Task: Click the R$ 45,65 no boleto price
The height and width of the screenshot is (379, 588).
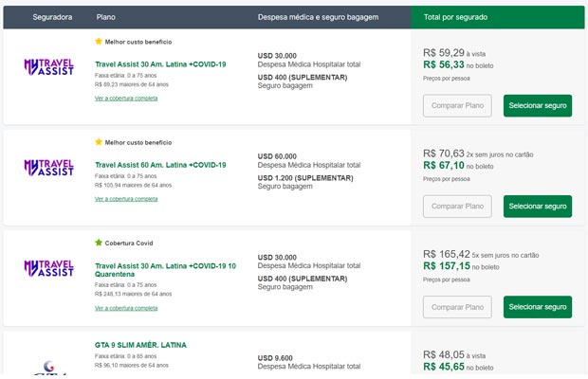Action: (x=458, y=367)
